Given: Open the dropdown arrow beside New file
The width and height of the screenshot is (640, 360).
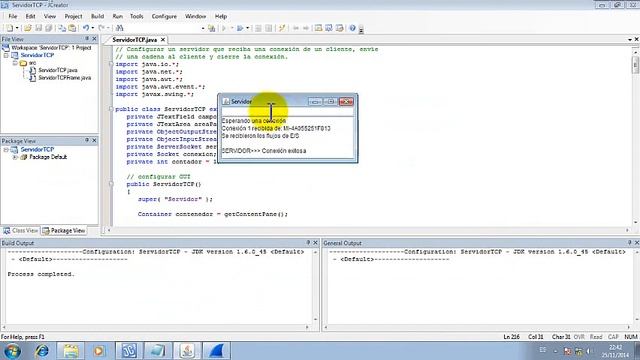Looking at the screenshot, I should pos(17,28).
